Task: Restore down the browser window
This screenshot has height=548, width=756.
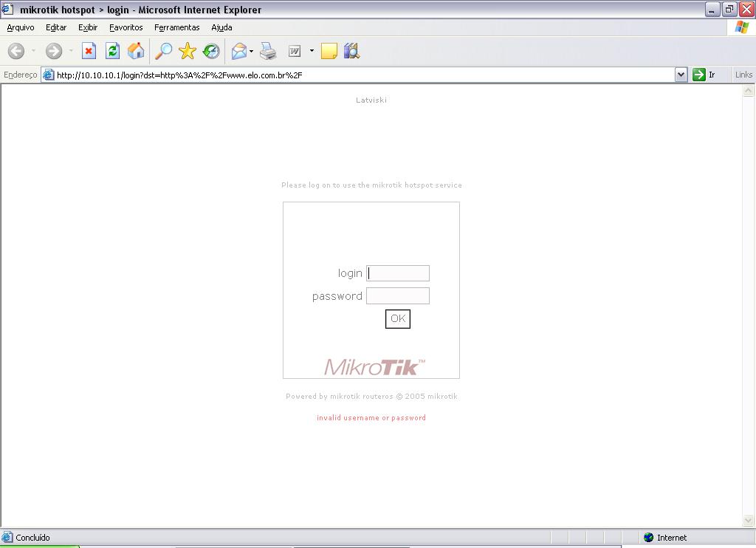Action: pyautogui.click(x=729, y=9)
